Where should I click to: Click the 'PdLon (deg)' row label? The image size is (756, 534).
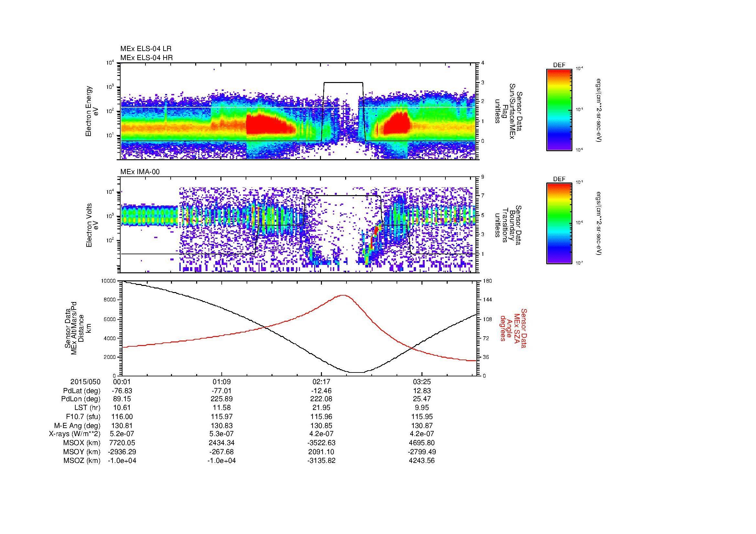pos(81,399)
